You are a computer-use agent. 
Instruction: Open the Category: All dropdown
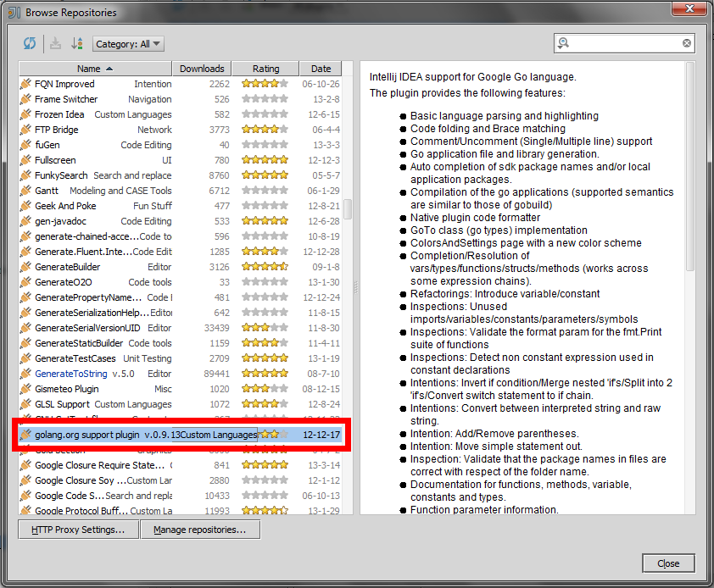click(x=128, y=44)
